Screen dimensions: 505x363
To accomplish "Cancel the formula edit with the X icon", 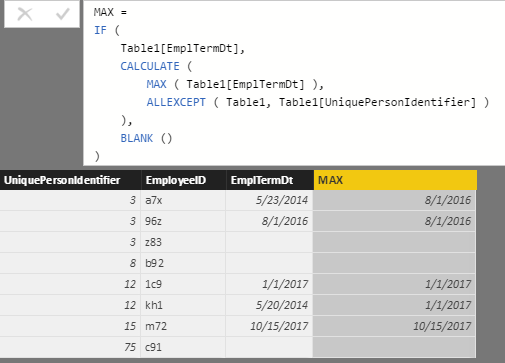I will [x=25, y=14].
